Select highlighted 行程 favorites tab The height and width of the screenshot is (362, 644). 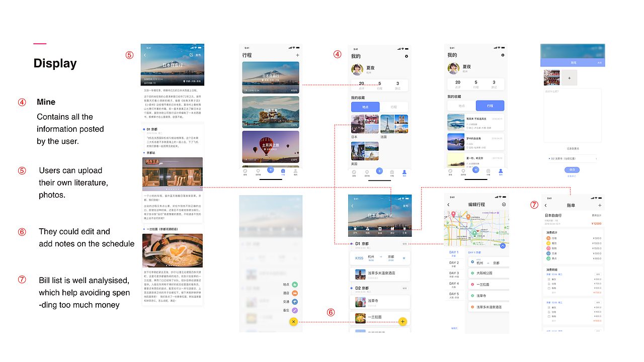click(x=490, y=106)
